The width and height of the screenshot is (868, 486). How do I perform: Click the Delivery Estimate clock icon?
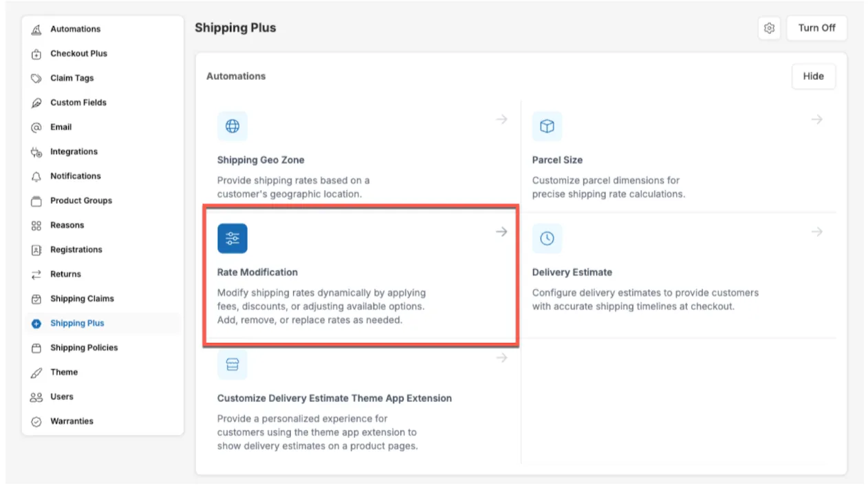(x=547, y=239)
